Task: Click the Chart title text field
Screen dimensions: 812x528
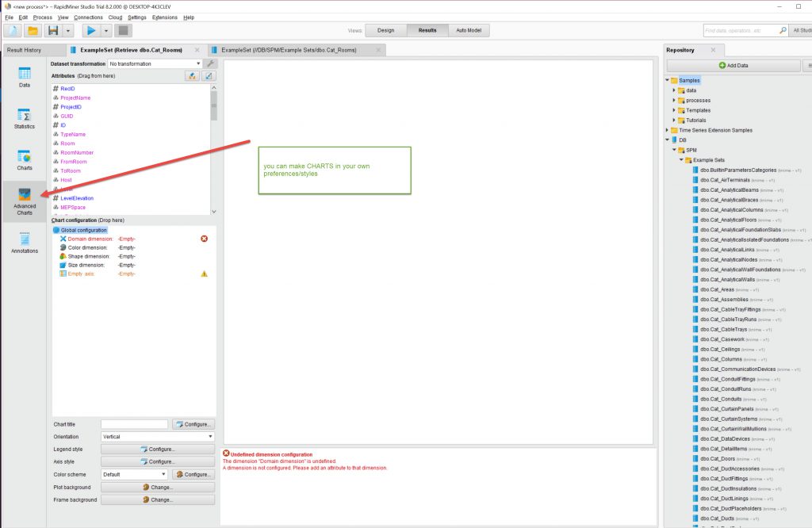Action: pyautogui.click(x=134, y=424)
